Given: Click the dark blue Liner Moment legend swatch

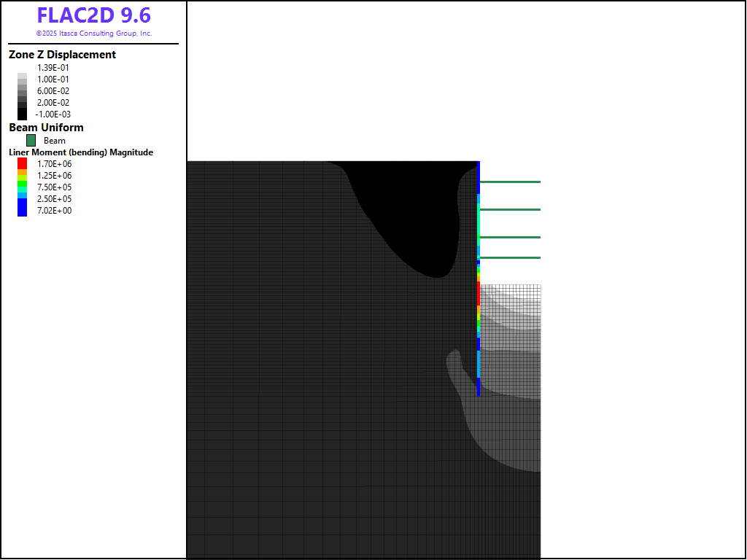Looking at the screenshot, I should pyautogui.click(x=22, y=210).
